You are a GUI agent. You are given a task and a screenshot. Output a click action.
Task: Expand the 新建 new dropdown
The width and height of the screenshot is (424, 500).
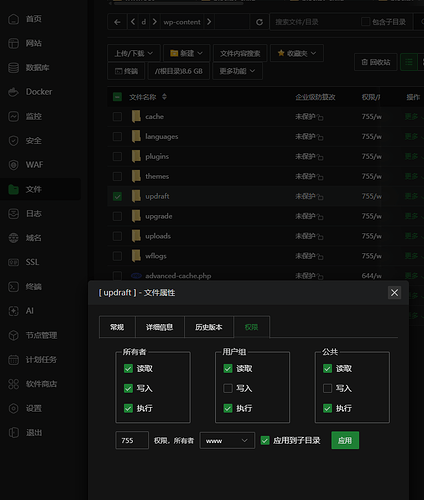click(187, 53)
